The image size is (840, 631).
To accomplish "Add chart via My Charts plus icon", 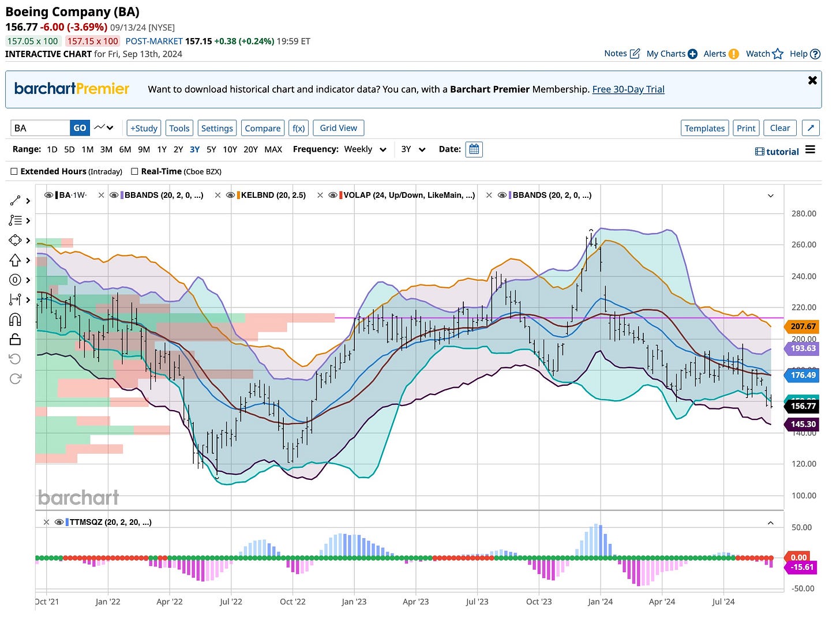I will pos(692,54).
